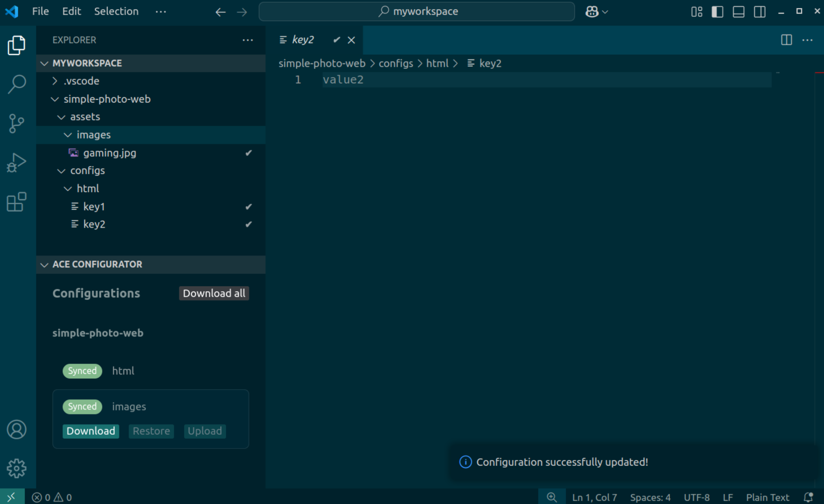Split the editor to the right
824x504 pixels.
[x=786, y=40]
